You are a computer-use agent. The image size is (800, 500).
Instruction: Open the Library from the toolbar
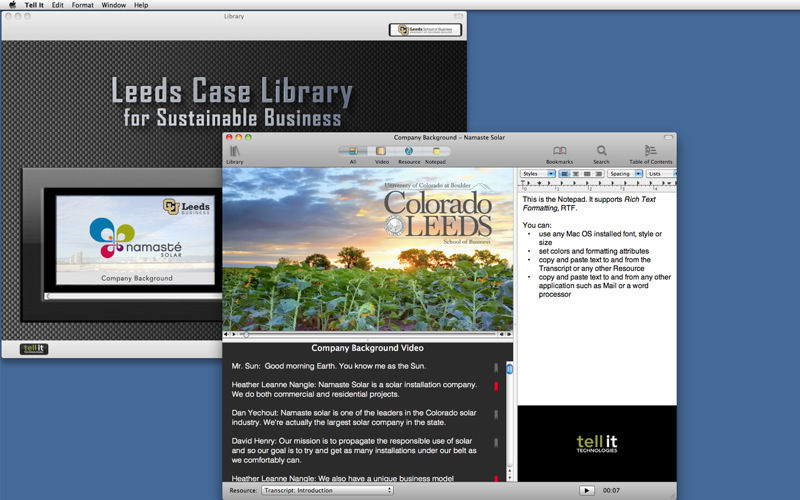point(235,155)
